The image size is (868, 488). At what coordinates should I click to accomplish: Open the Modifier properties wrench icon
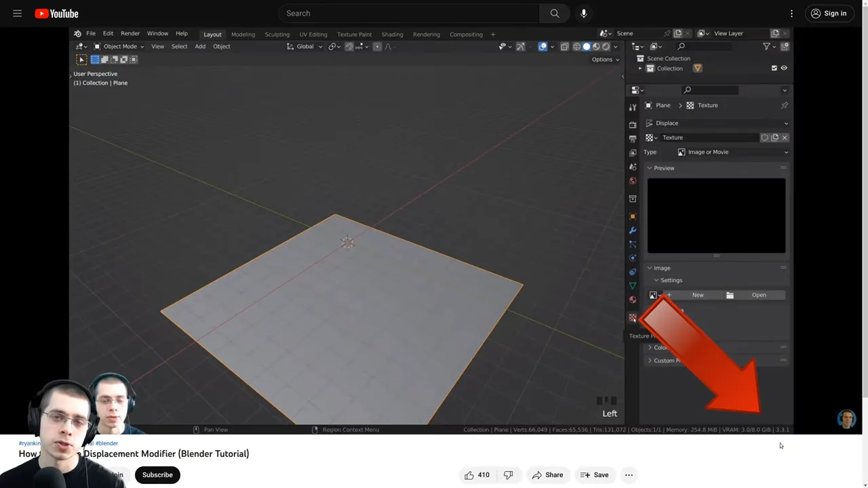tap(633, 230)
